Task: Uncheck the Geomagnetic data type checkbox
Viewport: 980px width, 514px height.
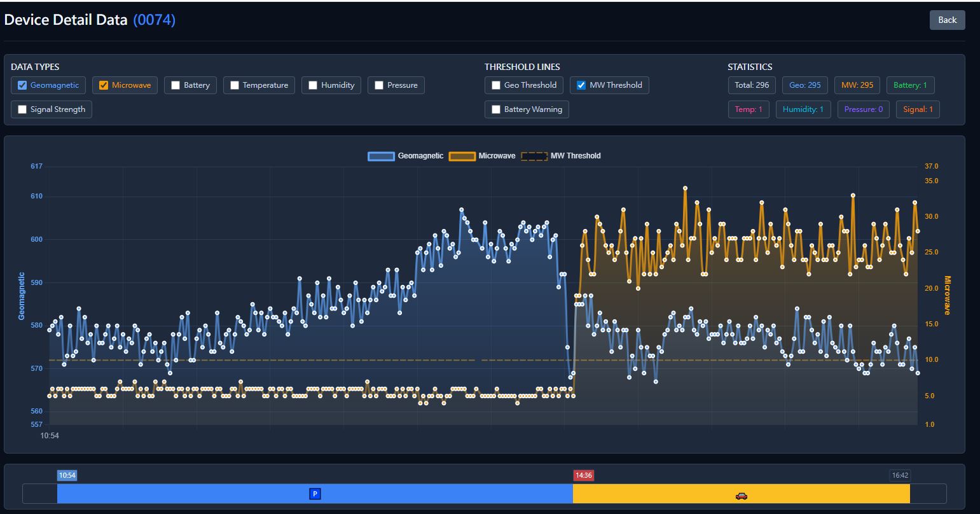Action: (22, 85)
